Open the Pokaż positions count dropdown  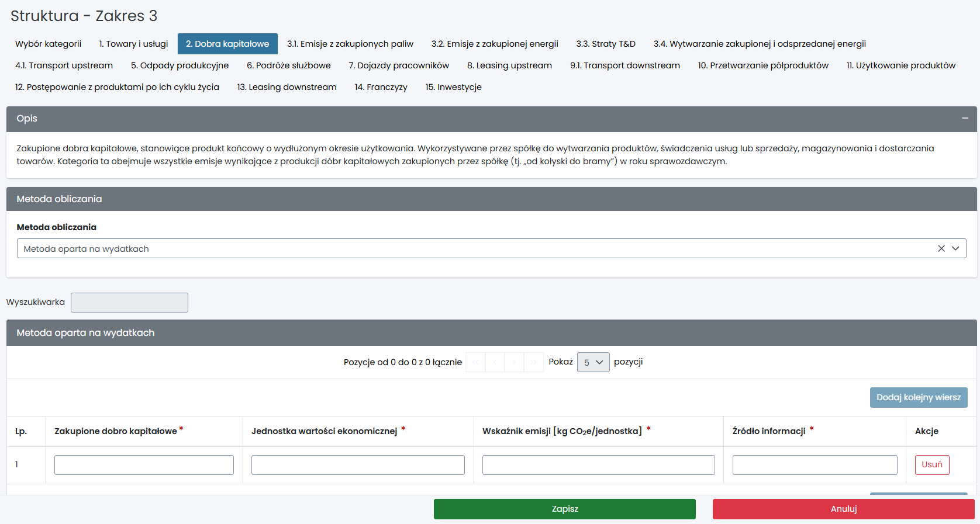(593, 362)
